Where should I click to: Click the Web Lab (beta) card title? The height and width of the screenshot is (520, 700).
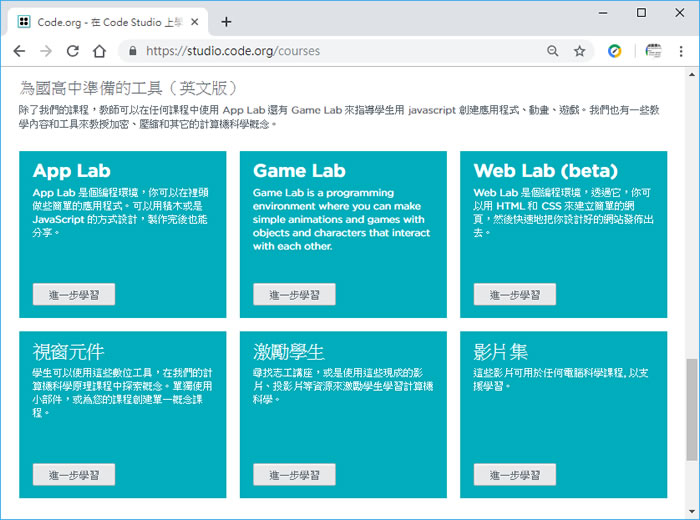click(546, 171)
